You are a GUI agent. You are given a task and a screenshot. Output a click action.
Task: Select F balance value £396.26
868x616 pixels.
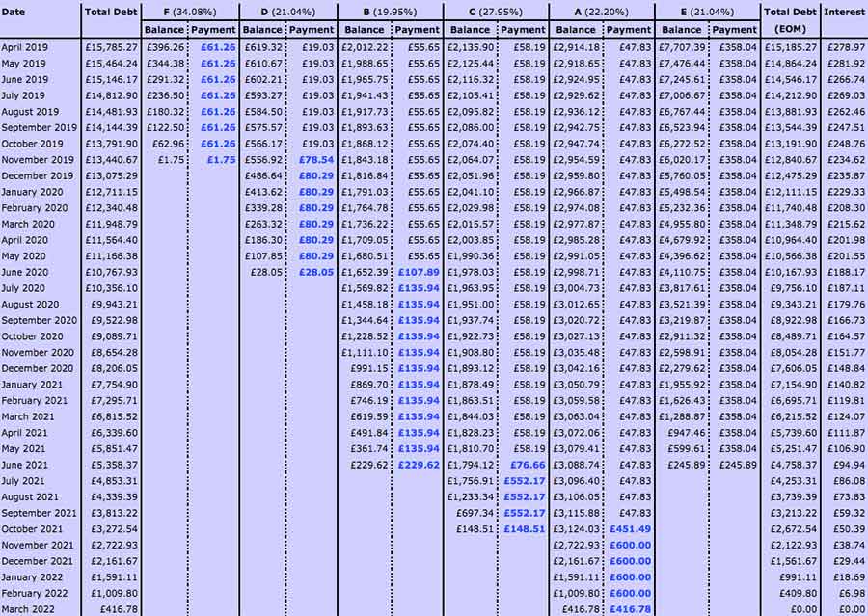pyautogui.click(x=166, y=47)
